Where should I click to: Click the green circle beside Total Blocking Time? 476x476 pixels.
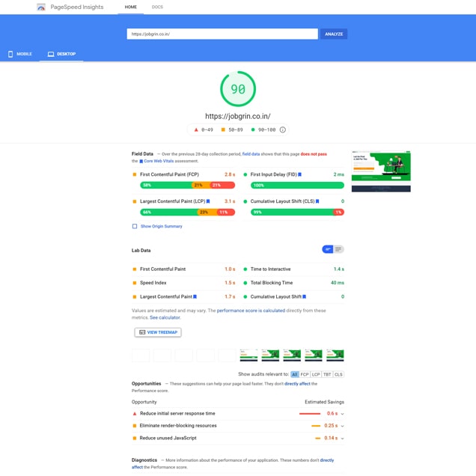(x=245, y=283)
